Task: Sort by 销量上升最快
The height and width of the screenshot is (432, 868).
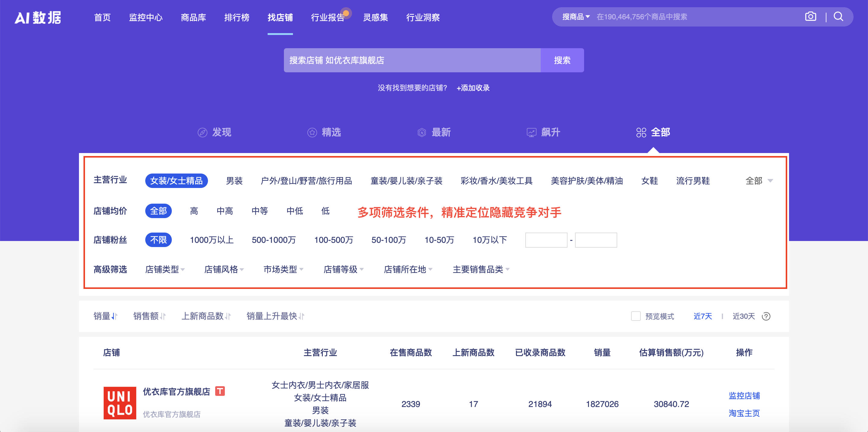Action: (276, 316)
